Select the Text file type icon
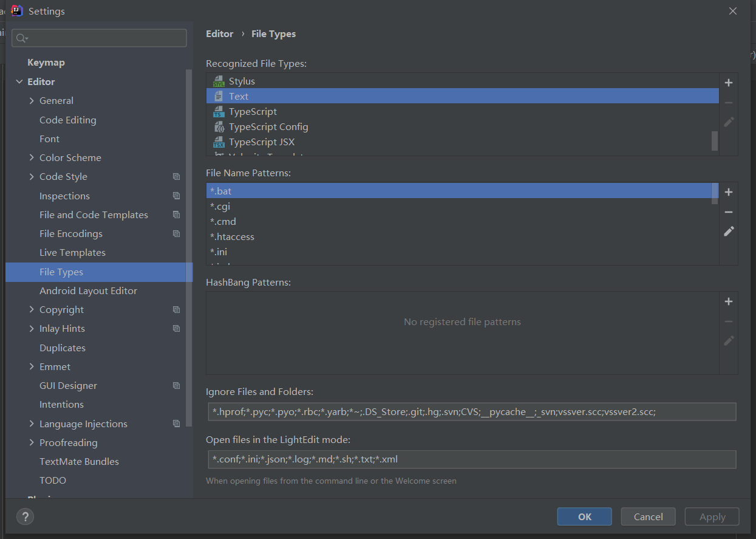 click(219, 96)
